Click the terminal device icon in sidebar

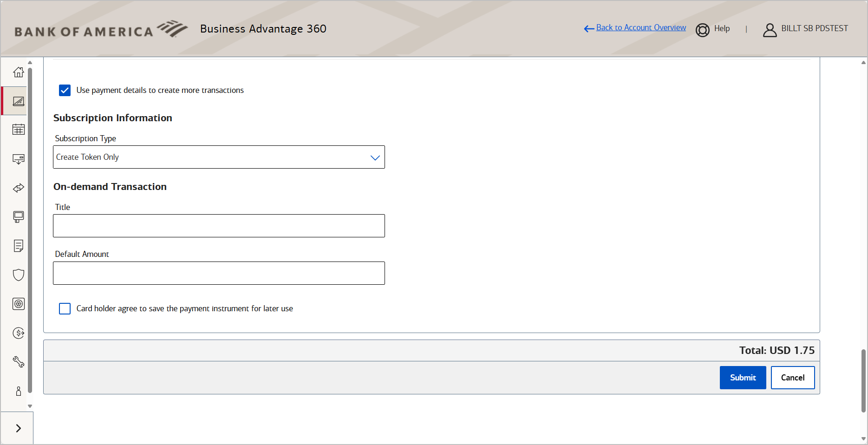tap(19, 217)
